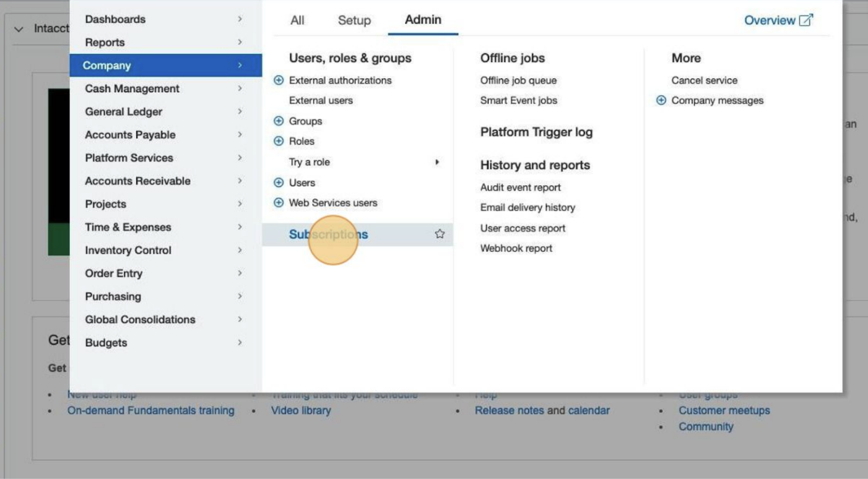Click the add icon beside Roles
868x479 pixels.
click(279, 141)
